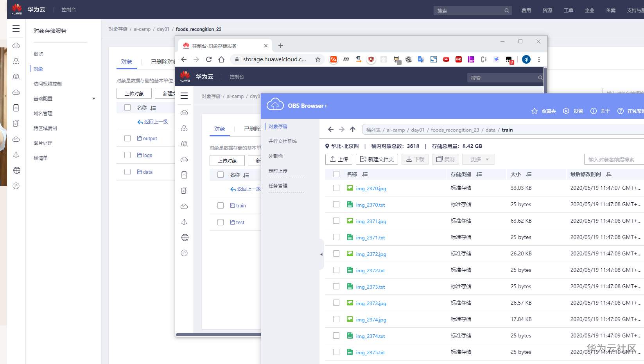Open the qi profile avatar in Chrome
The height and width of the screenshot is (364, 644).
pyautogui.click(x=526, y=59)
